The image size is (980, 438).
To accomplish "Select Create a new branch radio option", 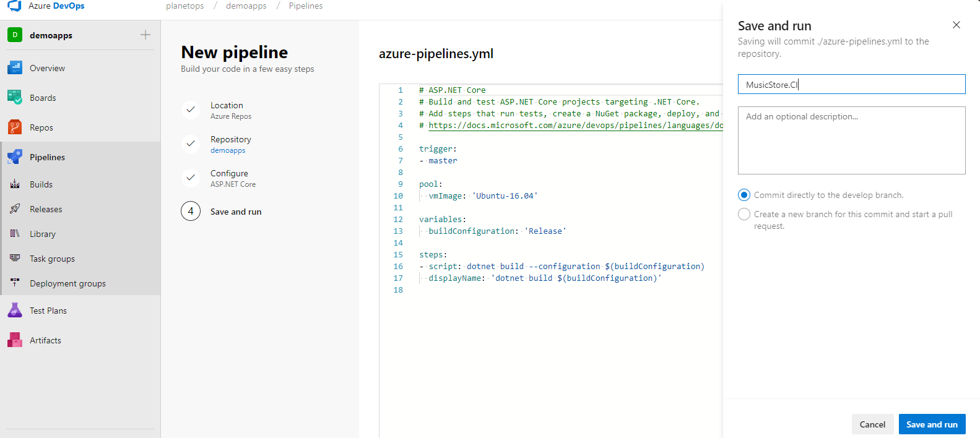I will 744,214.
